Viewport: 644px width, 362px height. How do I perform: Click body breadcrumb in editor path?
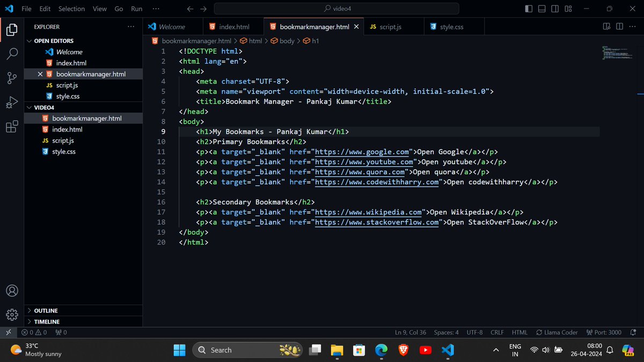[x=282, y=41]
